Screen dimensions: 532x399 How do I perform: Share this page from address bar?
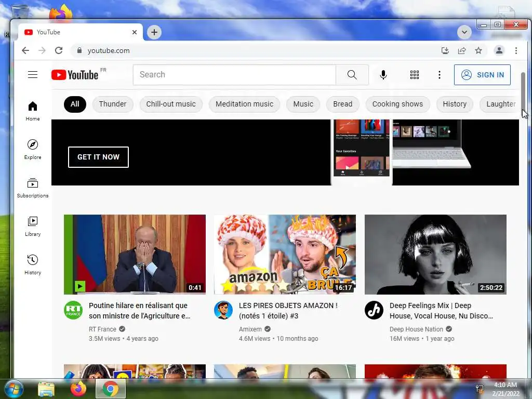pyautogui.click(x=462, y=50)
